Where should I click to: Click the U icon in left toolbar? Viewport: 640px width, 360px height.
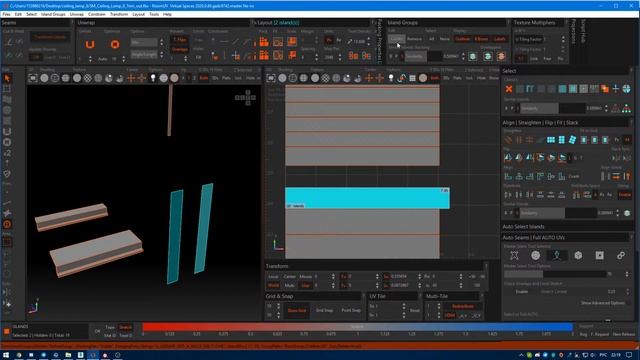7,131
